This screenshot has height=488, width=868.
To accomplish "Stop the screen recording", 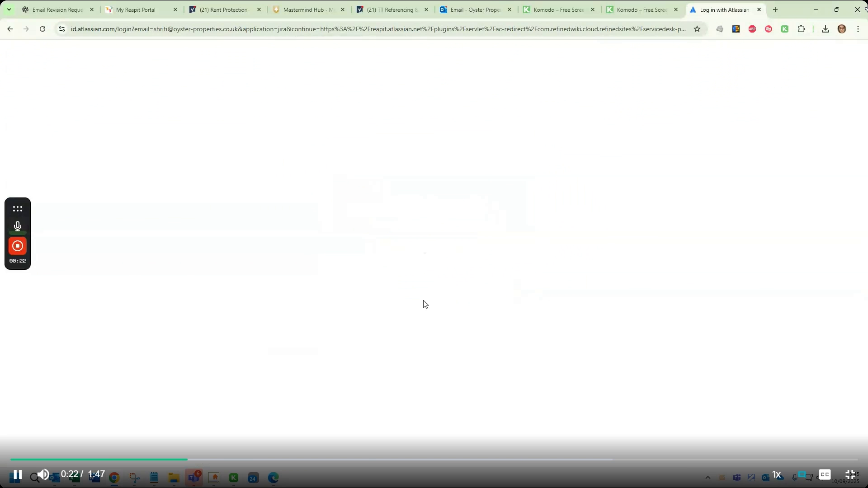I will click(17, 246).
